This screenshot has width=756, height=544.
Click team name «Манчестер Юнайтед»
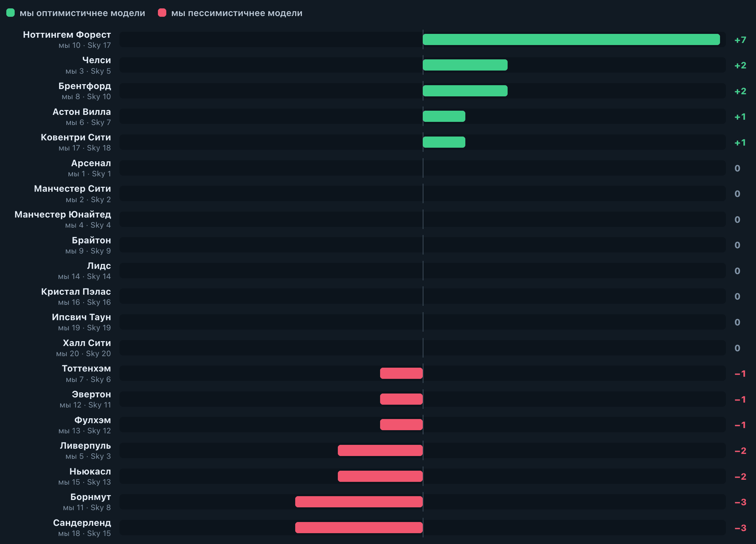[63, 214]
